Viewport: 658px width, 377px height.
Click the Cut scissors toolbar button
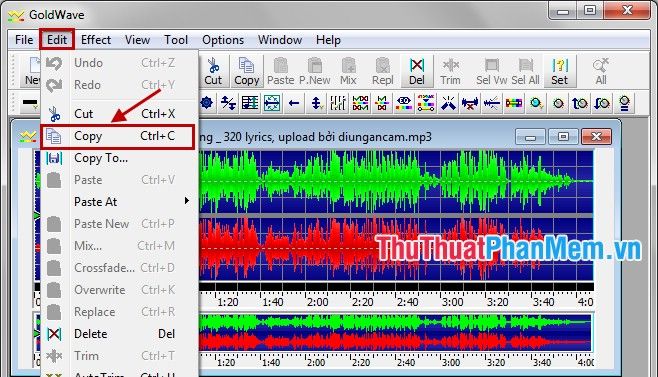click(x=213, y=71)
